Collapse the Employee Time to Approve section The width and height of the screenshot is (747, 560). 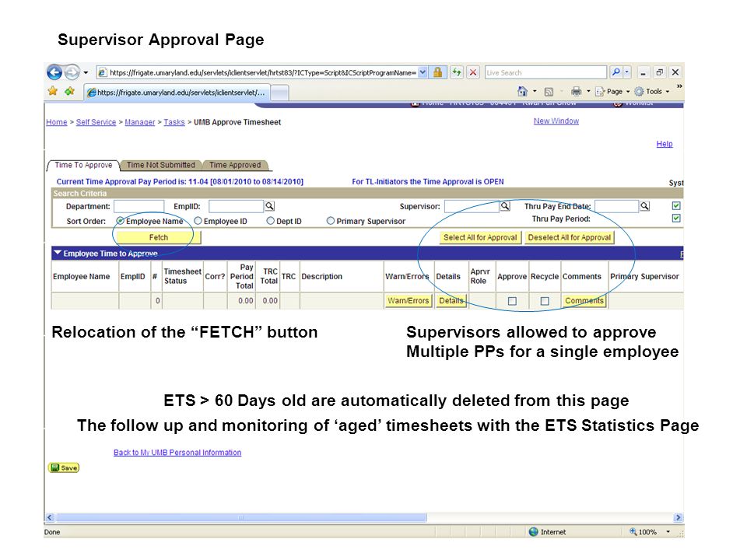(x=58, y=253)
